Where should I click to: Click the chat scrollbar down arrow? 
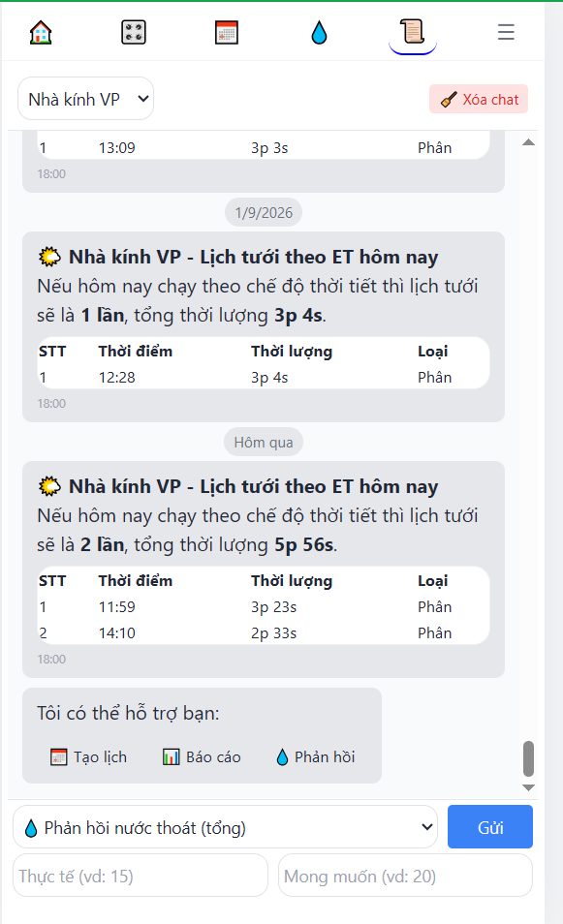pyautogui.click(x=529, y=787)
